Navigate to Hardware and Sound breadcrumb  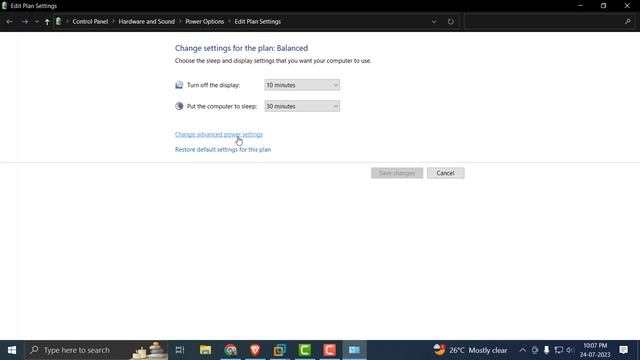[147, 22]
